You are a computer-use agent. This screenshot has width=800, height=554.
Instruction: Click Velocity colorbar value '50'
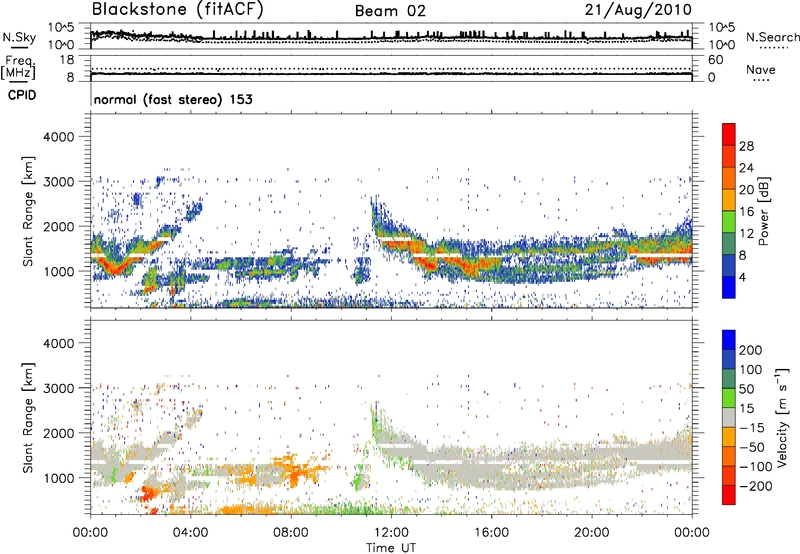coord(746,389)
